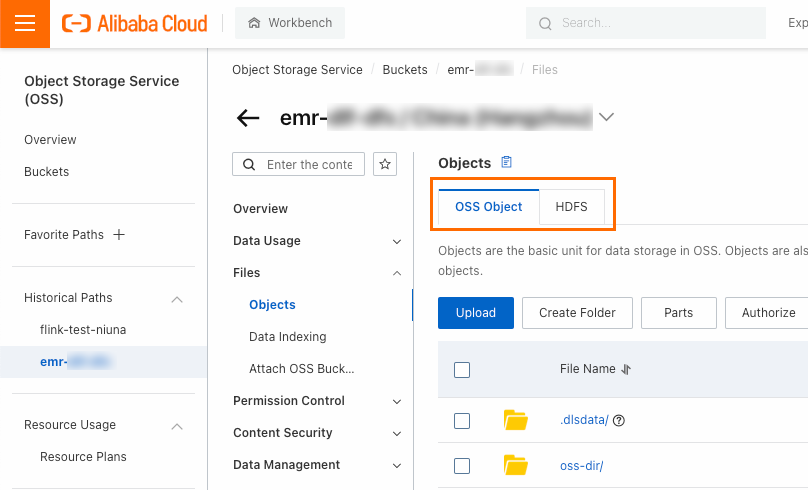This screenshot has width=808, height=490.
Task: Click the Alibaba Cloud logo
Action: [x=135, y=23]
